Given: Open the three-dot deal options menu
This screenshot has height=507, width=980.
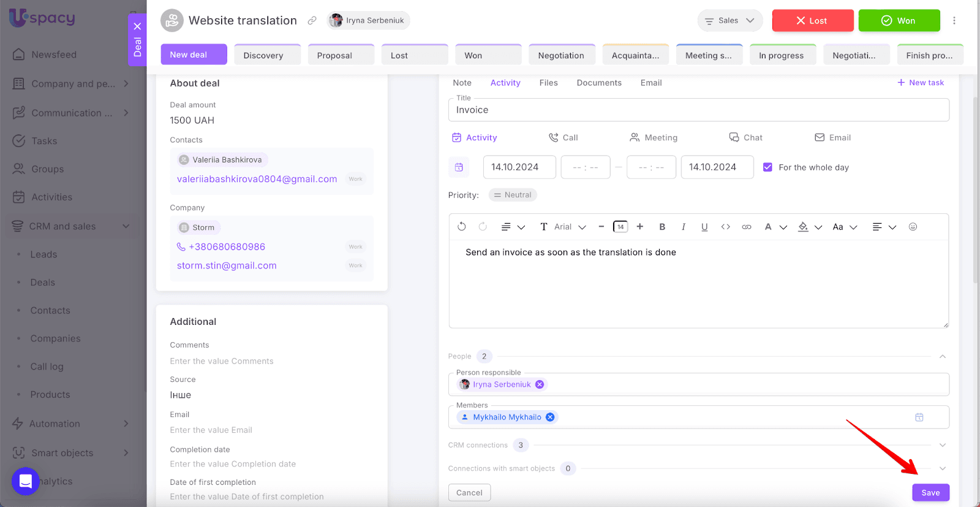Looking at the screenshot, I should tap(954, 21).
